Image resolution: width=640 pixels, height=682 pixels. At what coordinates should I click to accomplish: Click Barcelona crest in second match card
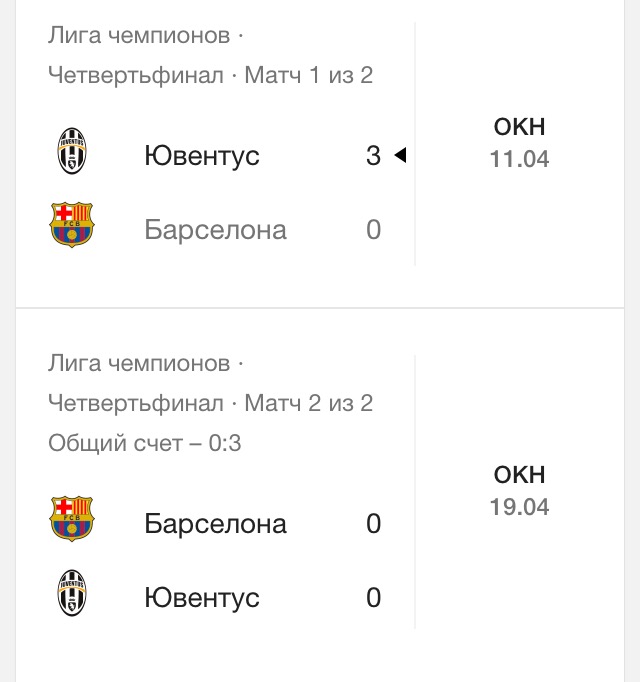71,519
